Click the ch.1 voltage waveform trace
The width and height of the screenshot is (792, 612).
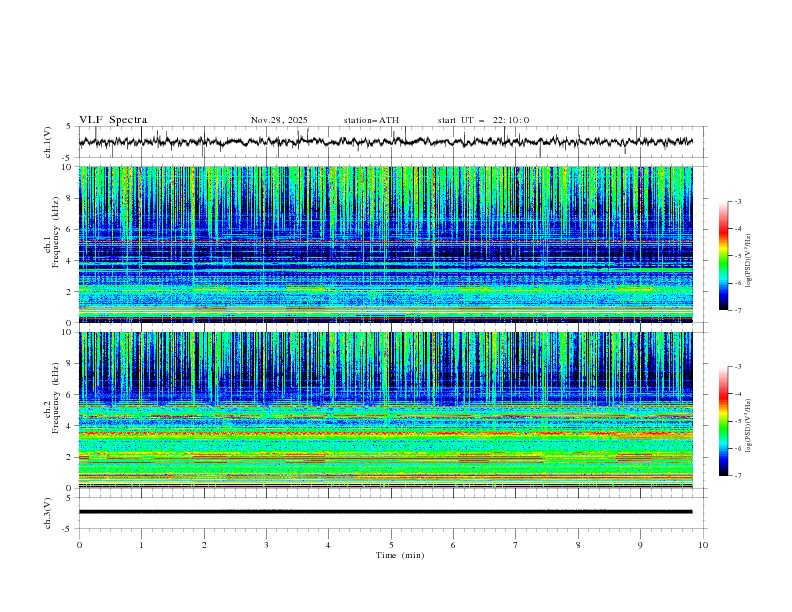click(x=385, y=142)
